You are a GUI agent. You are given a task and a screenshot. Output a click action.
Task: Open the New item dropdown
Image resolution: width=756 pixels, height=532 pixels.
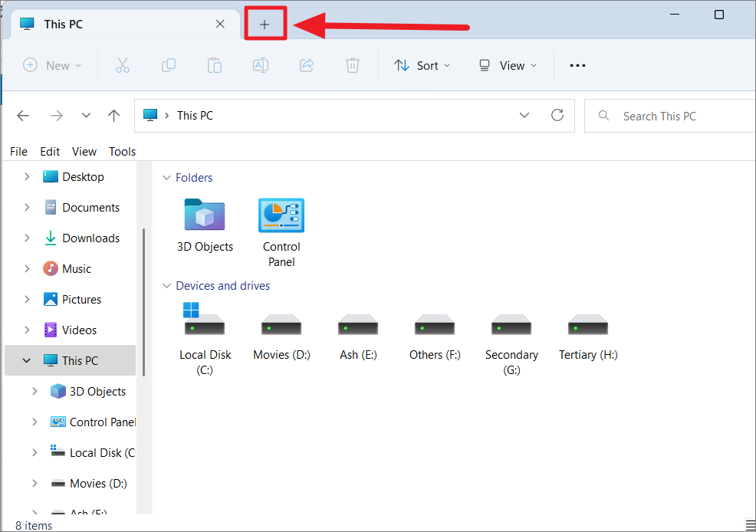pos(52,65)
